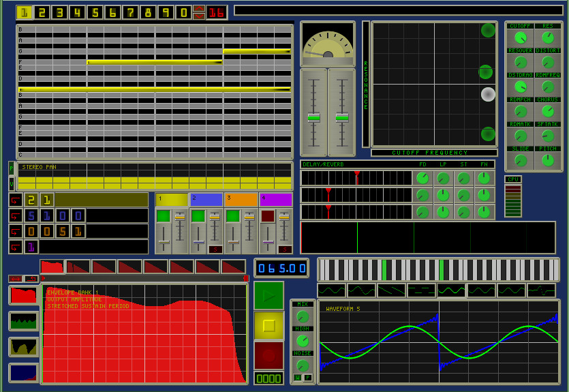Click the first delay row FD knob
Screen dimensions: 569x392
click(x=422, y=178)
